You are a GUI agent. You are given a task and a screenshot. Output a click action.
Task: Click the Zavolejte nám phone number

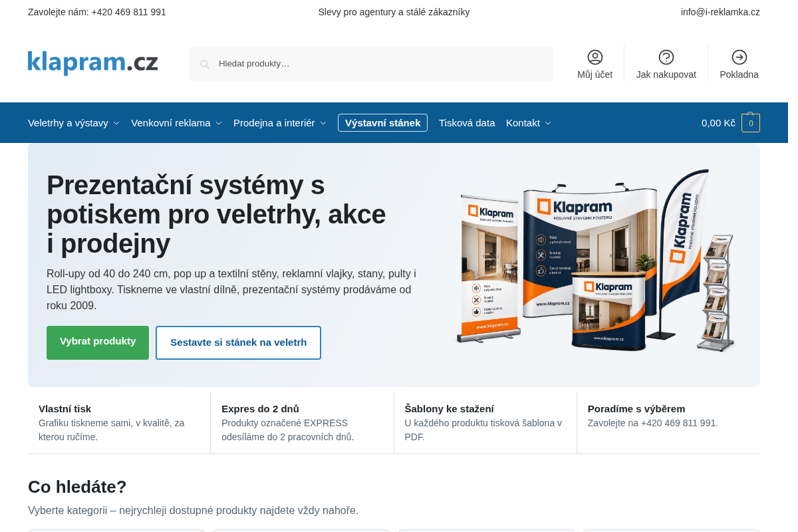coord(97,12)
